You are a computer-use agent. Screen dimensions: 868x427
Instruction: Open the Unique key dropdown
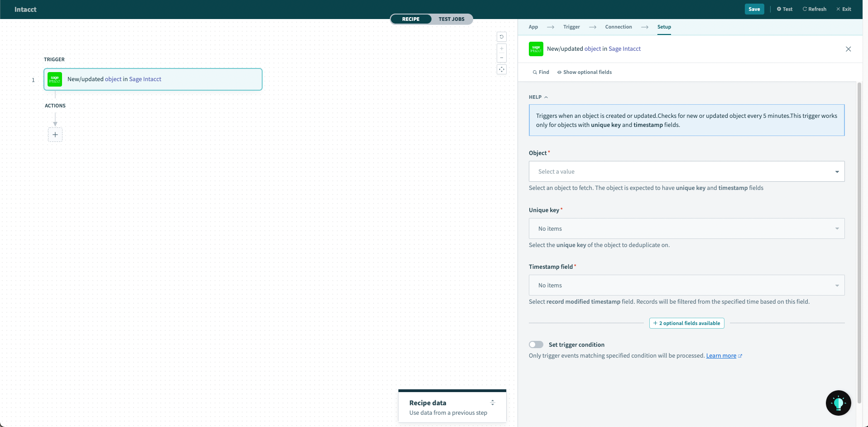[686, 228]
